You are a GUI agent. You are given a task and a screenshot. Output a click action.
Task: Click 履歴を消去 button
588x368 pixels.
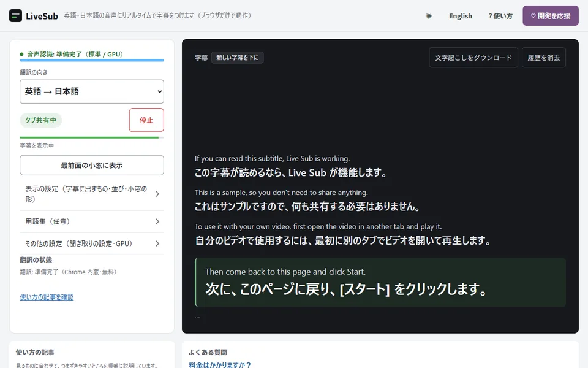[x=544, y=58]
